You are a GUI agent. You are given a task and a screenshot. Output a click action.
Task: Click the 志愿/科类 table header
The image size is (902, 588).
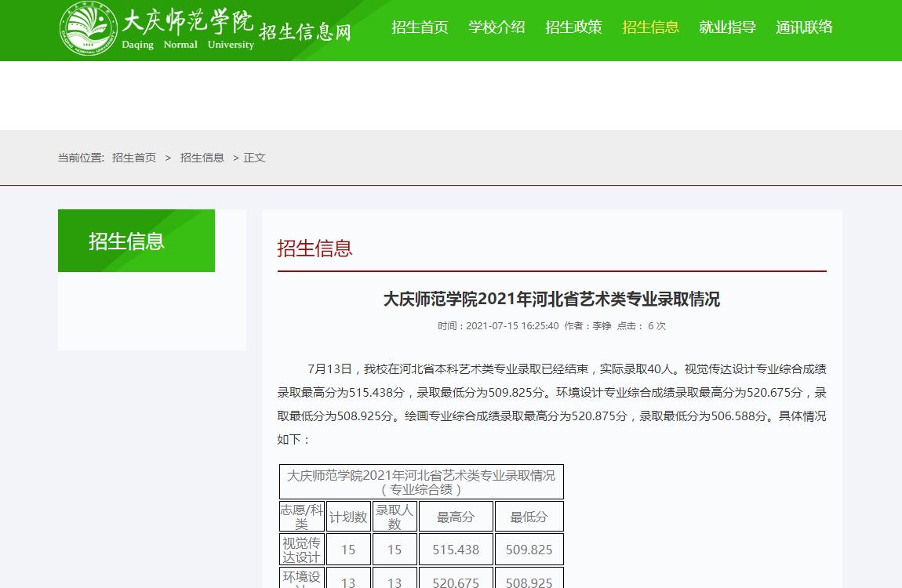click(x=301, y=516)
